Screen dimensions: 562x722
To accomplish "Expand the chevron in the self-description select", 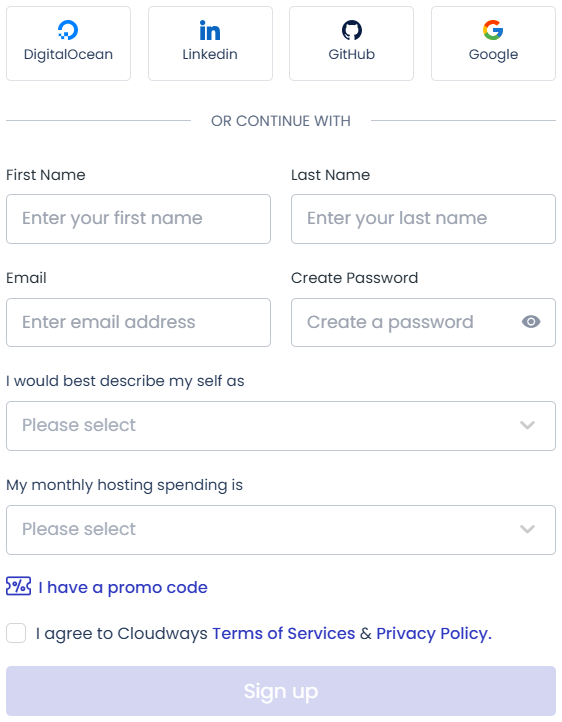I will [527, 425].
